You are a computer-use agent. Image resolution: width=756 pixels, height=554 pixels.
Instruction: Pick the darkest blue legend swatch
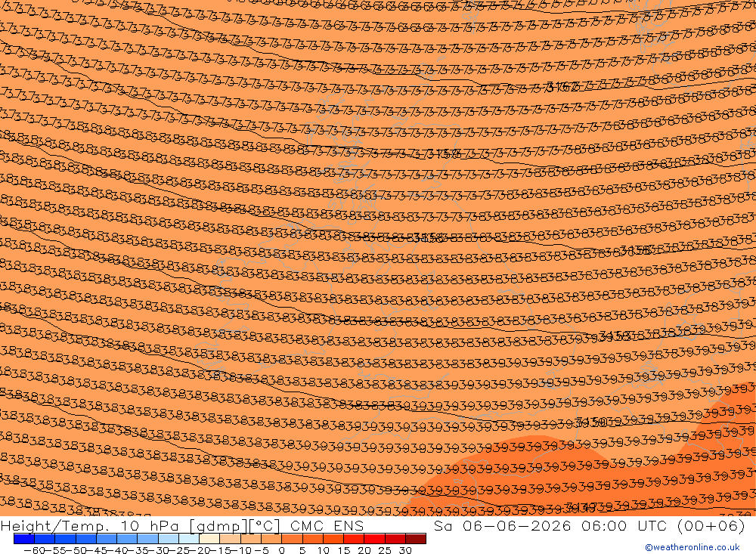coord(24,539)
